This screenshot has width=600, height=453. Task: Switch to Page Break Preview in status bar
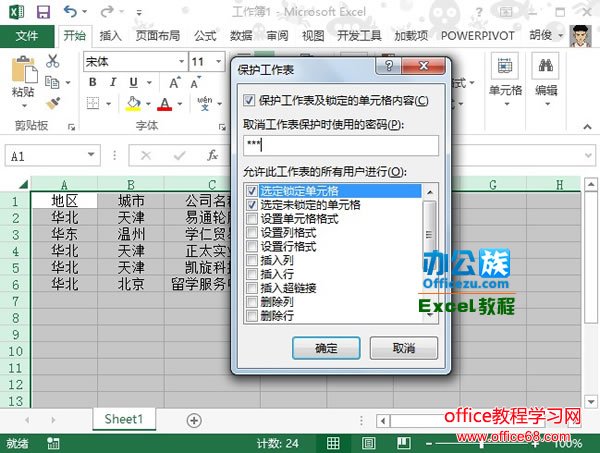(403, 443)
